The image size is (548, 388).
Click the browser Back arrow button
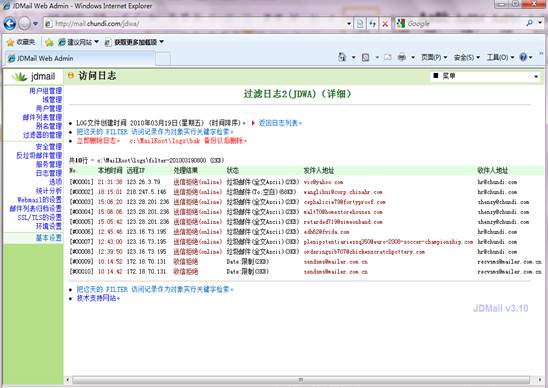10,24
